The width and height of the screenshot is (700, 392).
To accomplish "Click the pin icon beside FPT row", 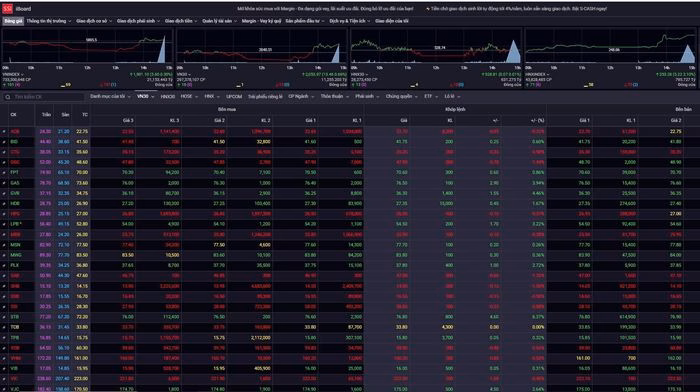I will point(4,172).
